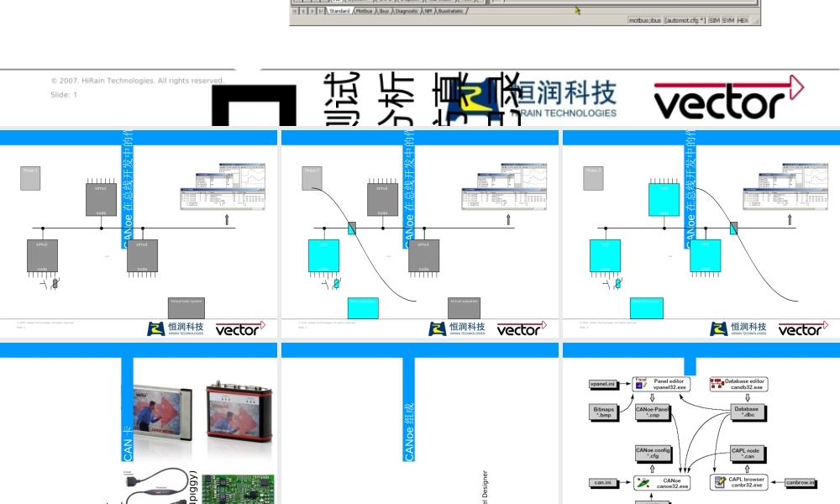Click the canbrow.ini box
The height and width of the screenshot is (504, 840).
(801, 483)
